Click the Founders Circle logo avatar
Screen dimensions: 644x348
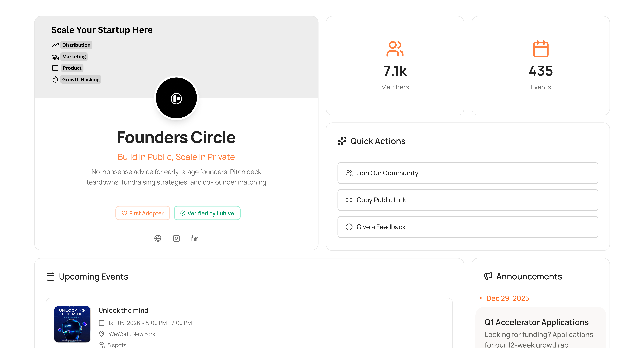click(x=176, y=98)
